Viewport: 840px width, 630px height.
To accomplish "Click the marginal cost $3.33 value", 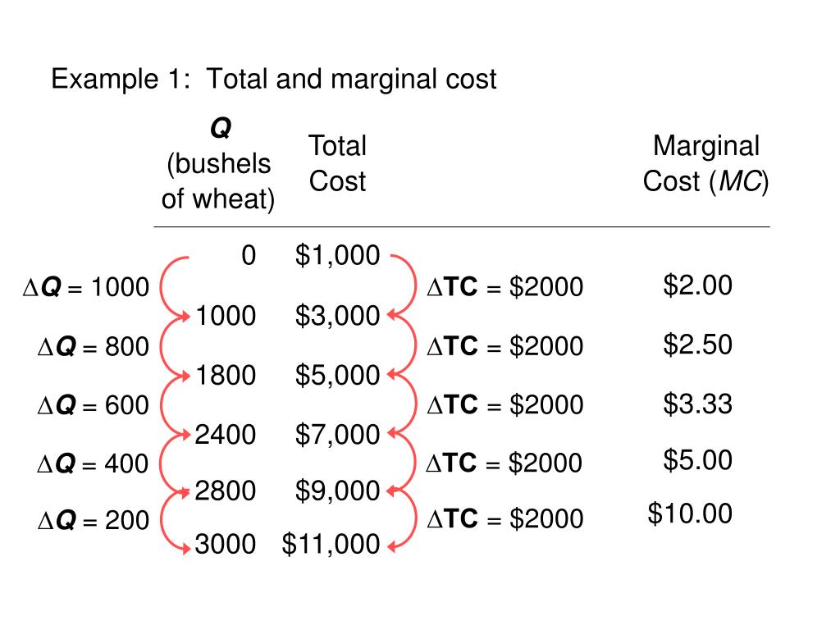I will point(697,404).
